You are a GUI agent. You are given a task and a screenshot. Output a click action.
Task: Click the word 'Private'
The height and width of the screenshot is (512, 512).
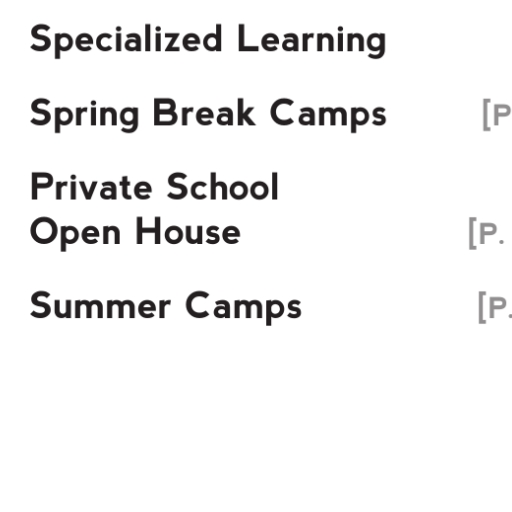tap(91, 187)
